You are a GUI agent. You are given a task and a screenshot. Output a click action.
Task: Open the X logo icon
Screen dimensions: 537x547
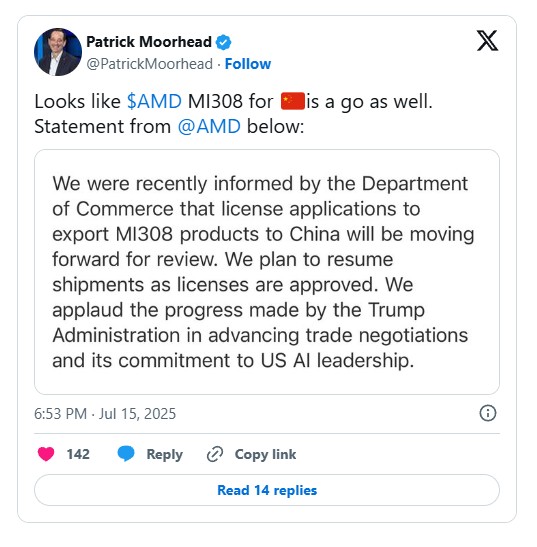(487, 41)
